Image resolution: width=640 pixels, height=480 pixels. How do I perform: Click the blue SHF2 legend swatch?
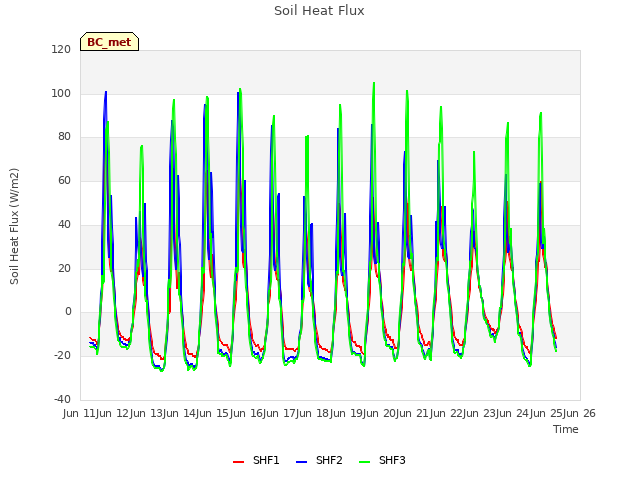click(301, 462)
